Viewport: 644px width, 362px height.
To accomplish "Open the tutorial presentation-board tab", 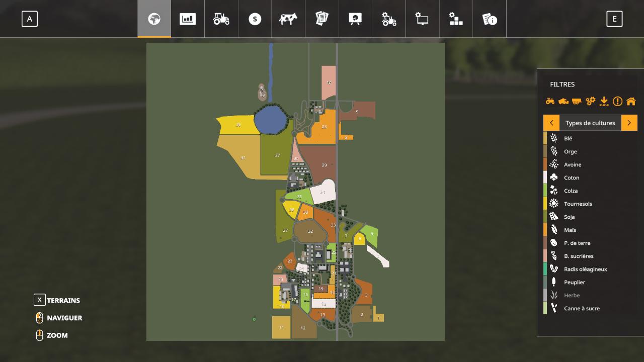I will (355, 19).
